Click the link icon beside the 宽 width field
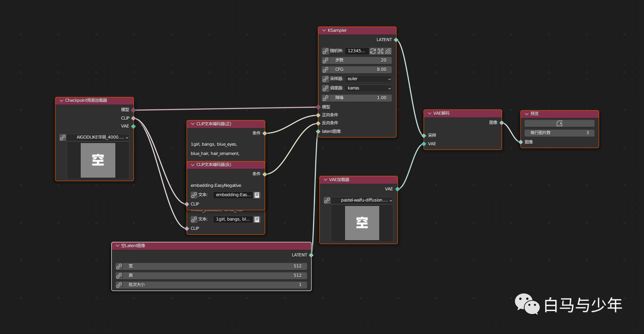This screenshot has width=644, height=334. pyautogui.click(x=119, y=266)
